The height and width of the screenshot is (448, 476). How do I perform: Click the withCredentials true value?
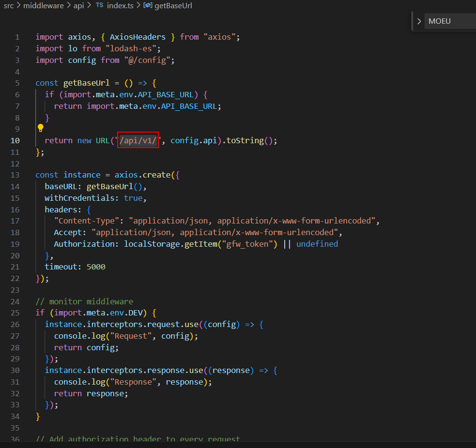coord(133,198)
